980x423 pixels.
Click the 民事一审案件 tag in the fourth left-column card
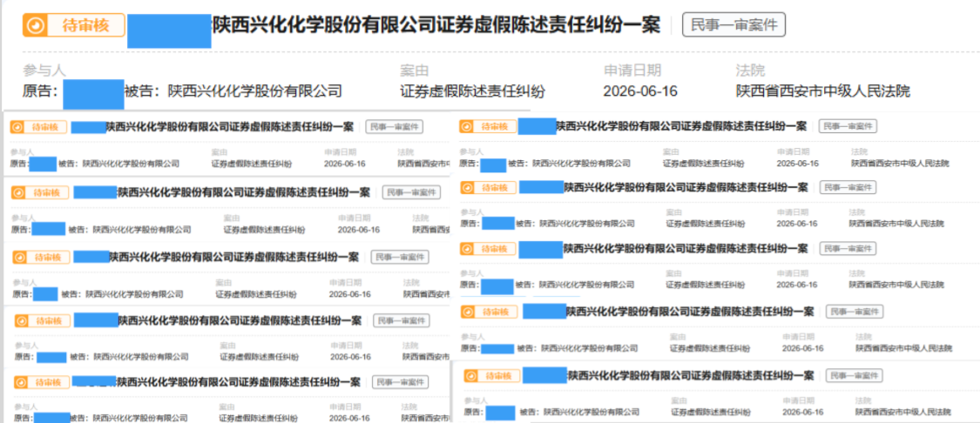click(402, 320)
